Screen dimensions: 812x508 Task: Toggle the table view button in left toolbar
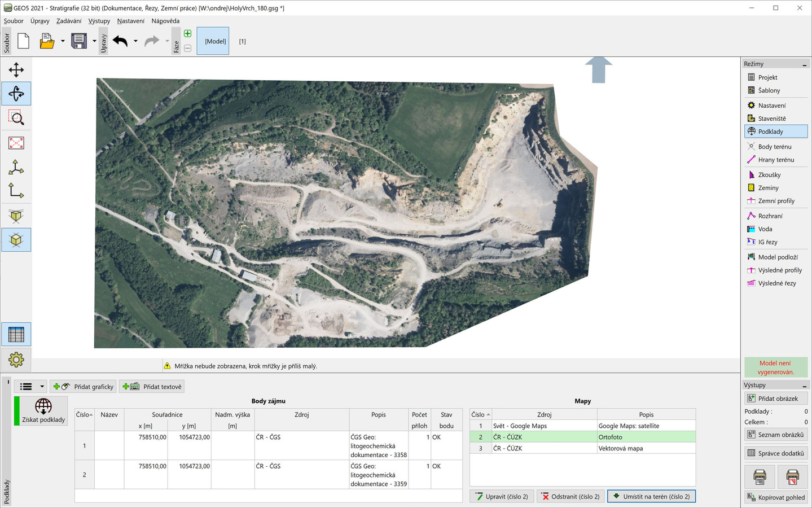[x=16, y=335]
